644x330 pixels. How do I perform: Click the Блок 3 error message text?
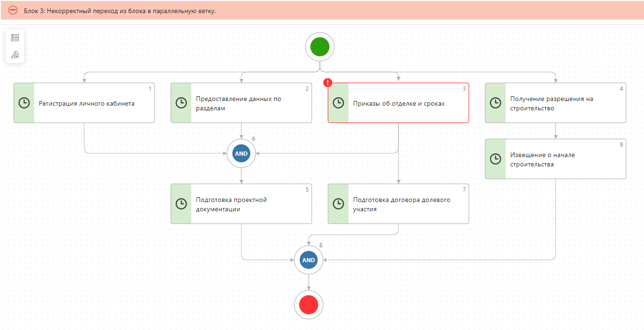point(120,11)
